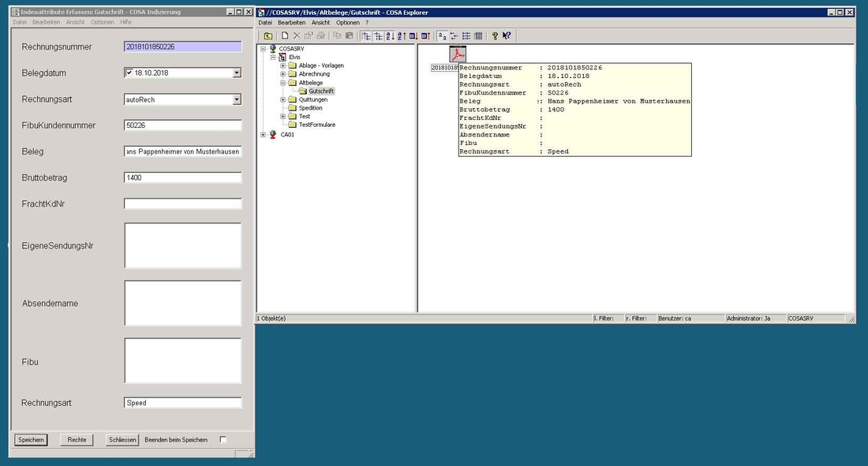Activate the context help arrow icon
This screenshot has width=868, height=466.
point(506,35)
